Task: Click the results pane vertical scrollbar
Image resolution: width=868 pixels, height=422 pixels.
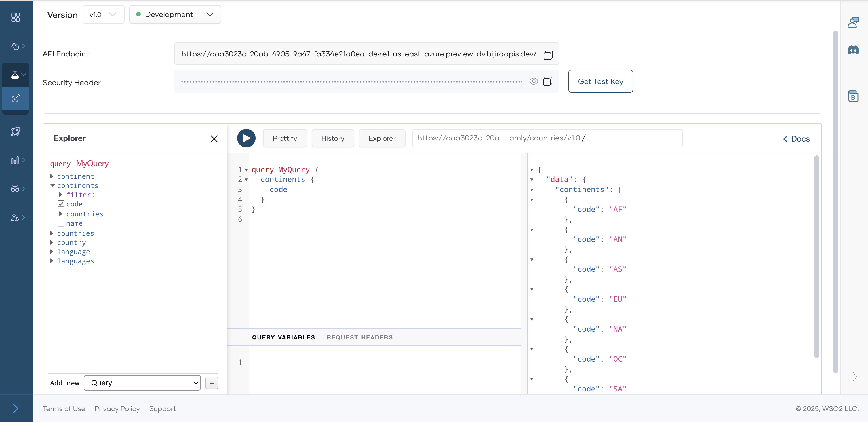Action: 816,256
